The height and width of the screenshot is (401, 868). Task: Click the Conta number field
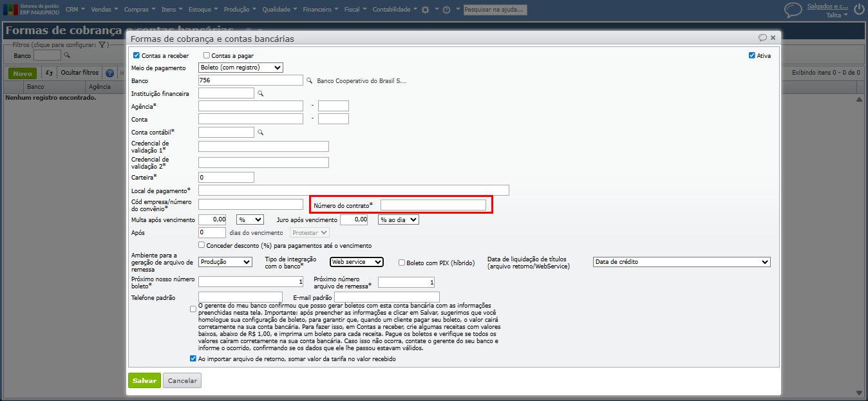point(250,119)
